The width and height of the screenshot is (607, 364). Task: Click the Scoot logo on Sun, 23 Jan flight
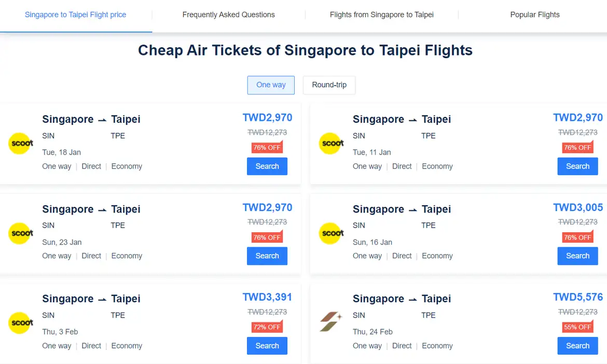pyautogui.click(x=21, y=233)
